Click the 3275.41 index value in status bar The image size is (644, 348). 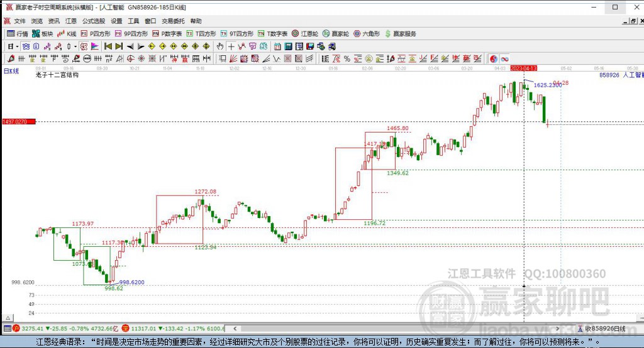coord(33,329)
